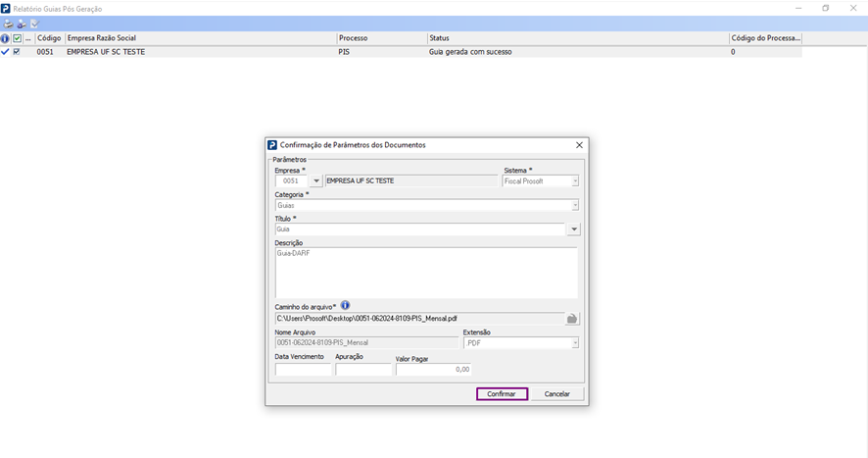868x458 pixels.
Task: Click the Guia gerada com sucesso status cell
Action: pos(470,52)
